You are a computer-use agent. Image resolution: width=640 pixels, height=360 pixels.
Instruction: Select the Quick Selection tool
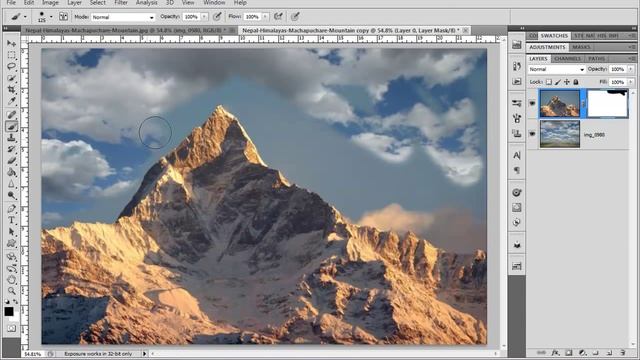[x=11, y=78]
